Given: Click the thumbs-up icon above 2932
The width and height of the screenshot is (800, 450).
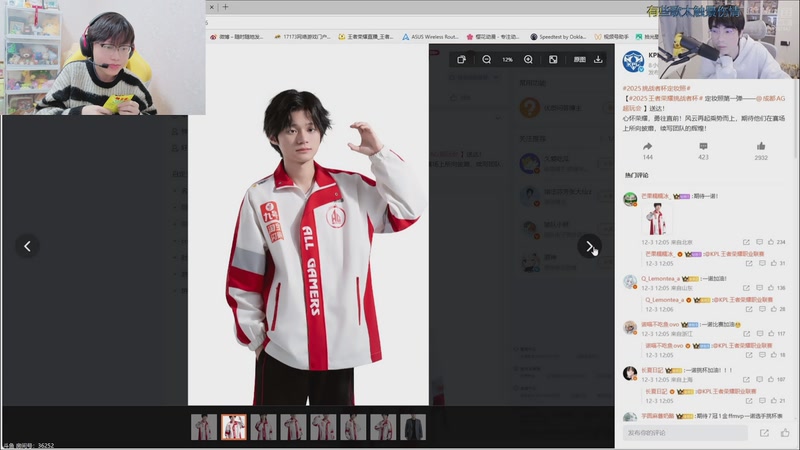Looking at the screenshot, I should click(761, 146).
